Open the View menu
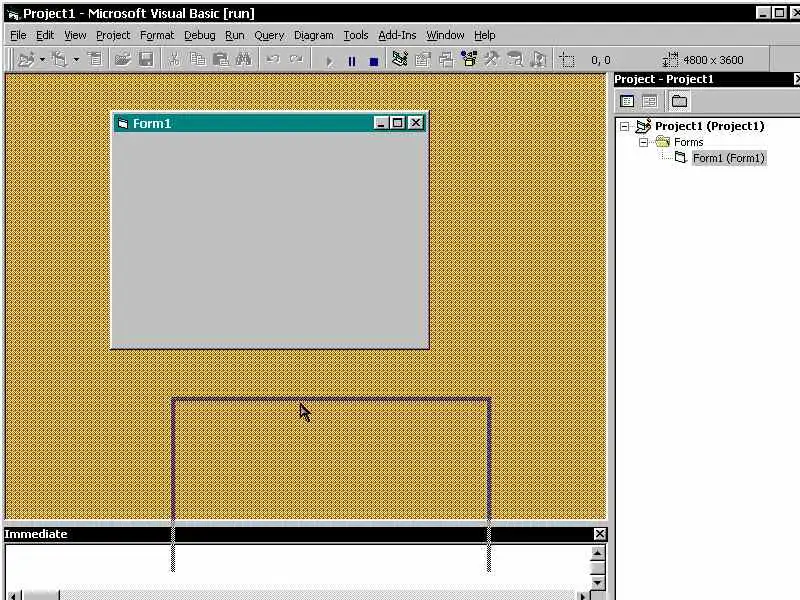Screen dimensions: 800x600 pos(75,35)
